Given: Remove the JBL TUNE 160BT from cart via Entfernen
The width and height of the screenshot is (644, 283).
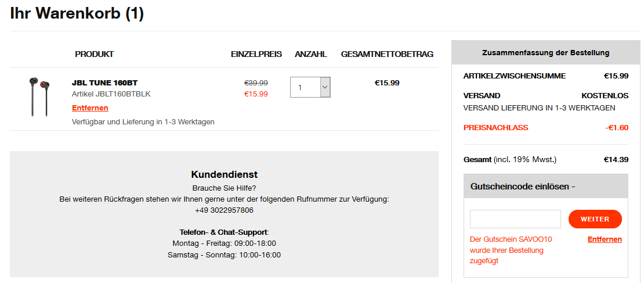Looking at the screenshot, I should [90, 108].
